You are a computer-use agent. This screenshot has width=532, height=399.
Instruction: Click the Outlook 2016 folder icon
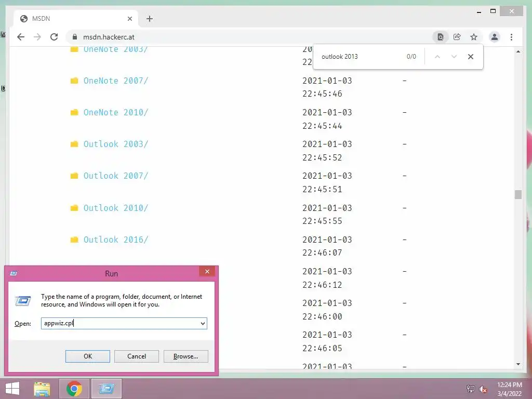pos(74,240)
